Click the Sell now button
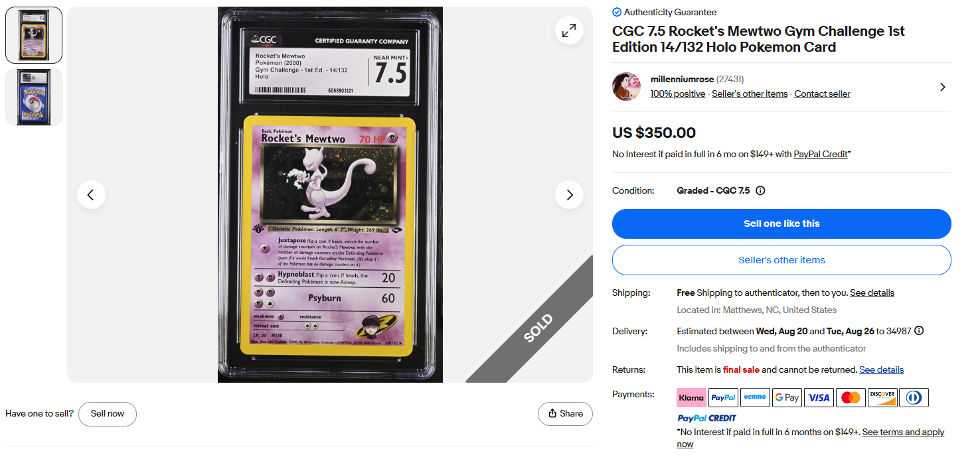980x457 pixels. pyautogui.click(x=108, y=414)
